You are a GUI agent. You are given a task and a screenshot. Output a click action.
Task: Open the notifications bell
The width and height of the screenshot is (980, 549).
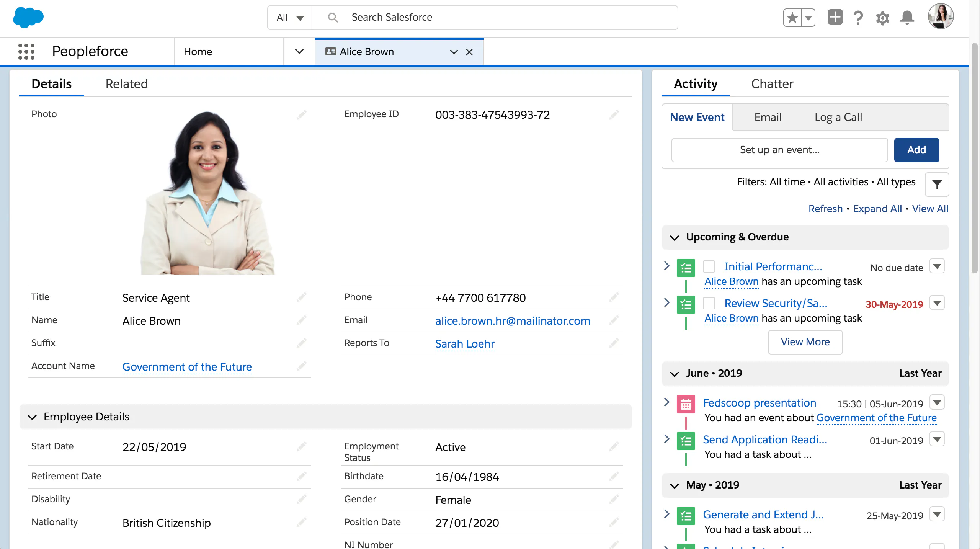[907, 18]
